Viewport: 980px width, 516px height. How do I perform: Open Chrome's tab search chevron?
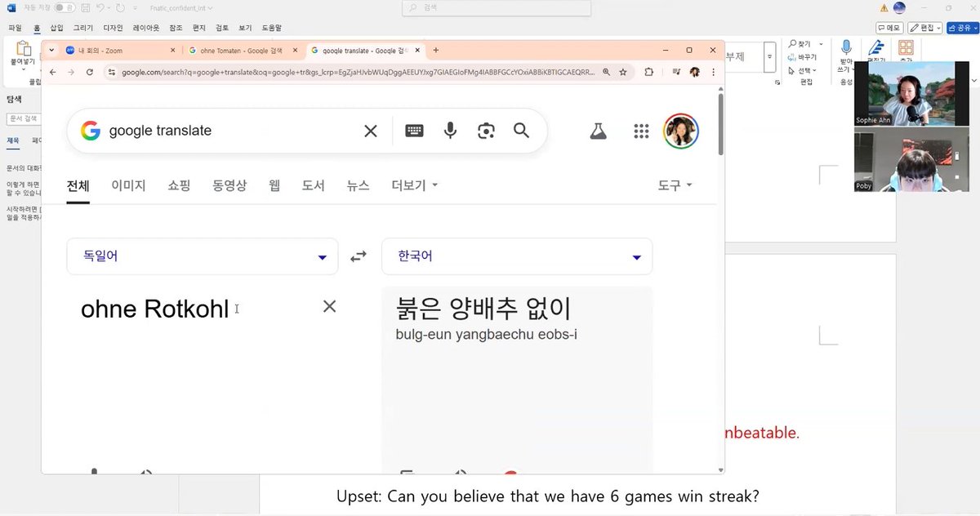click(52, 50)
